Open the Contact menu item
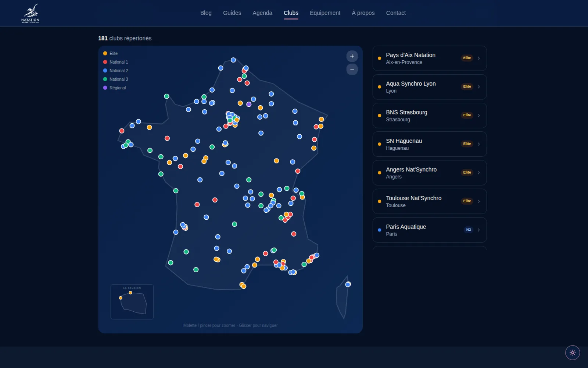The image size is (588, 368). tap(396, 13)
